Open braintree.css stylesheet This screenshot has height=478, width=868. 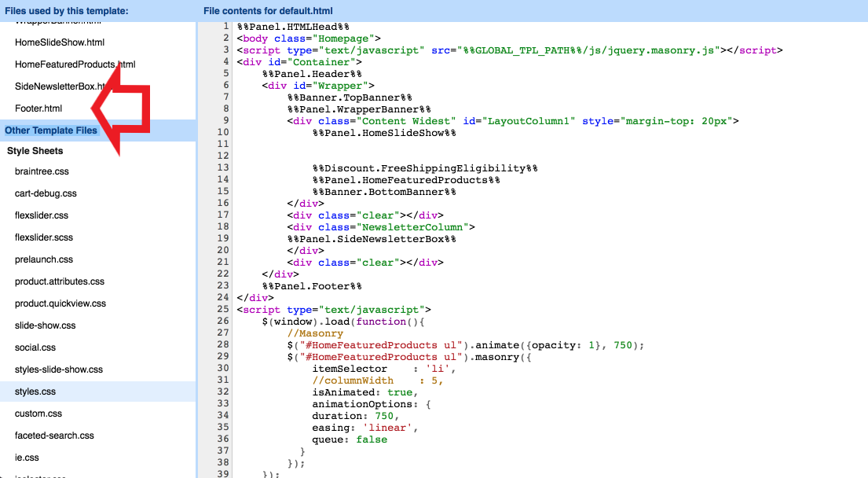pyautogui.click(x=42, y=171)
